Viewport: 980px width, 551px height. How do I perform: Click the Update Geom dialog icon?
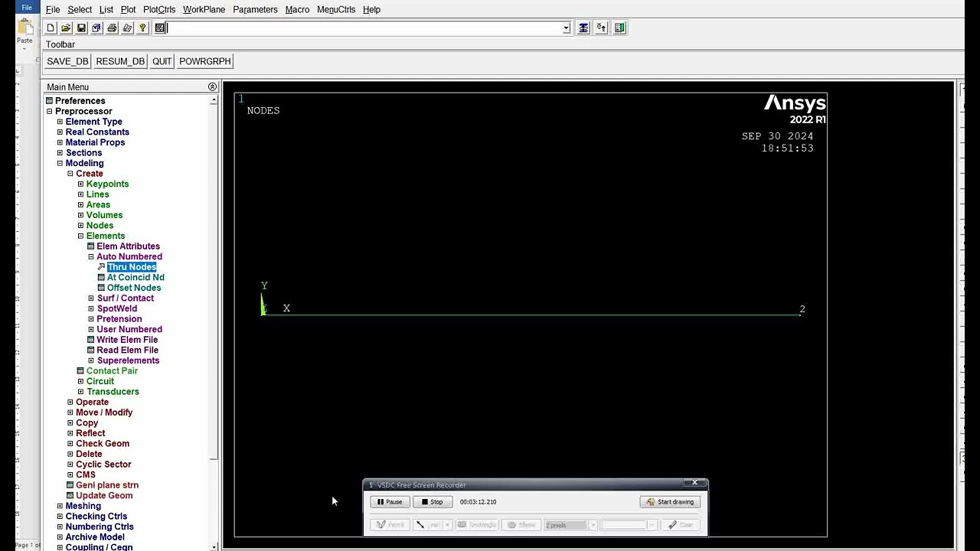[70, 496]
